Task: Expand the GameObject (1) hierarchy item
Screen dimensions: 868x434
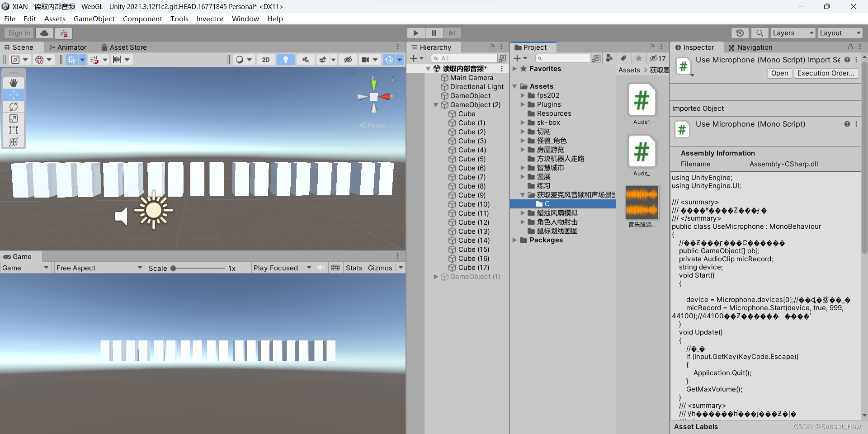Action: (435, 276)
